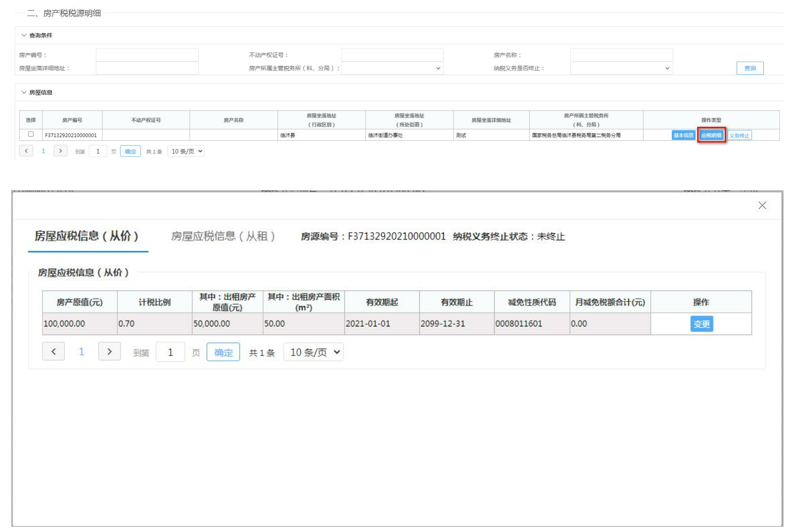The image size is (787, 532).
Task: Select page 1 in the dialog pager
Action: [81, 352]
